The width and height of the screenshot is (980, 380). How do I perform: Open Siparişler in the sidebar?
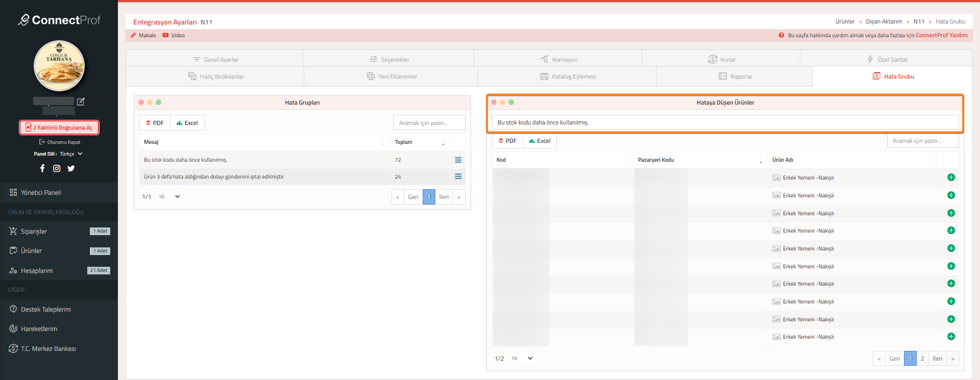coord(34,232)
